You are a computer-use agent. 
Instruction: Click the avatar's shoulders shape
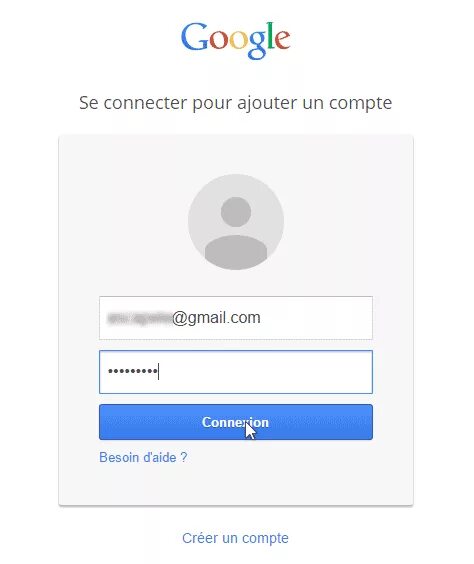[x=236, y=250]
